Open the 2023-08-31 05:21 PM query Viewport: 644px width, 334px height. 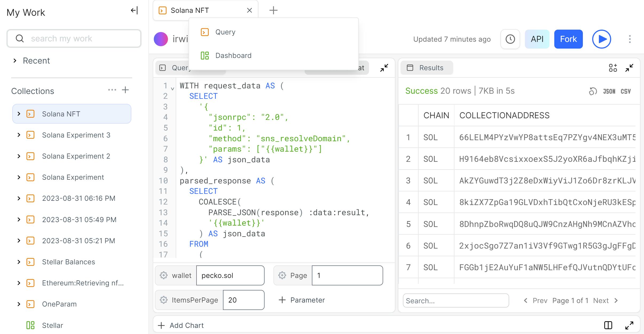tap(78, 241)
